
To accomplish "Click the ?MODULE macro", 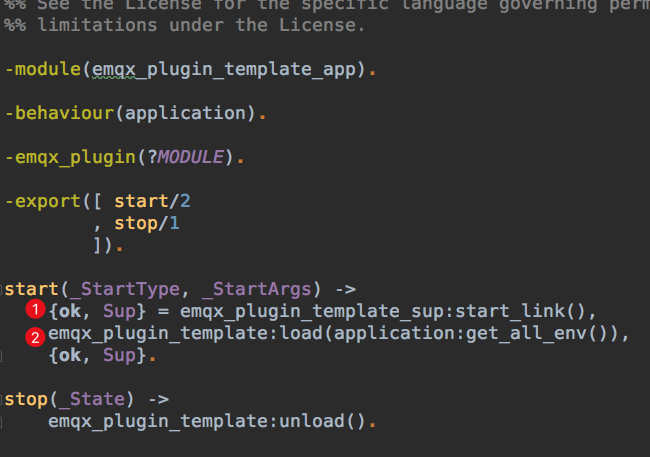I will point(186,157).
